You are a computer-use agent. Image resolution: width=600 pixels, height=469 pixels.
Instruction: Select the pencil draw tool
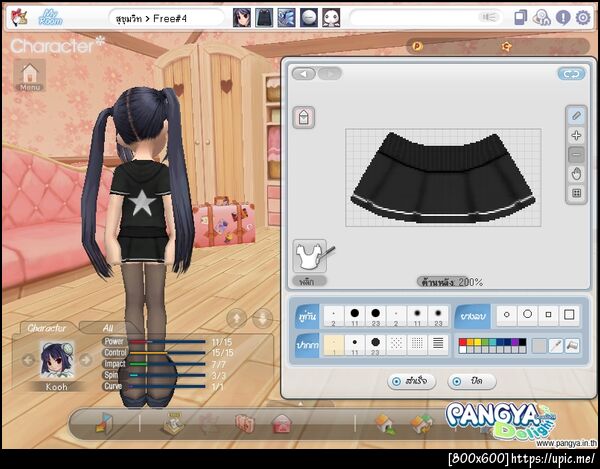pos(576,116)
